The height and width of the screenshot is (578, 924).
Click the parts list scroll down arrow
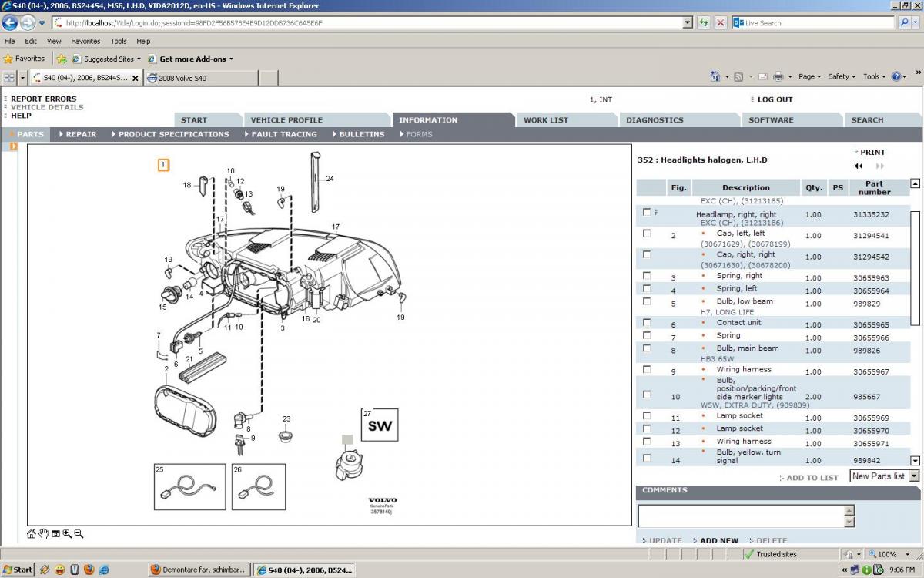click(915, 461)
